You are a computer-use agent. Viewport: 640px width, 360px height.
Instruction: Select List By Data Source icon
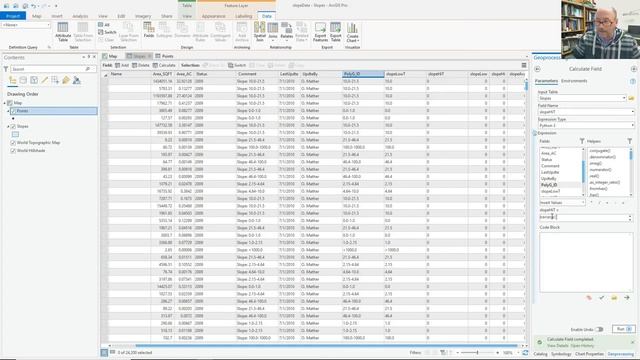(23, 80)
